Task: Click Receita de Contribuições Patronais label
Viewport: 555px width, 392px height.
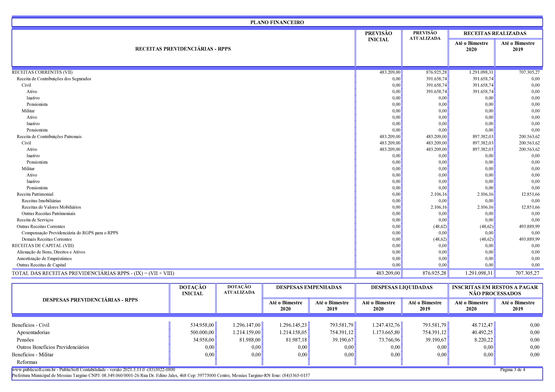Action: point(49,136)
